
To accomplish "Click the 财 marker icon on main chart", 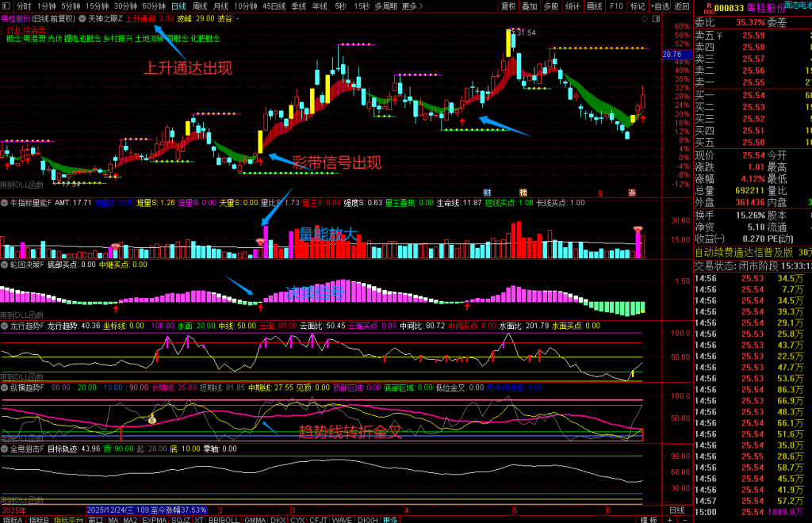I will [x=488, y=193].
